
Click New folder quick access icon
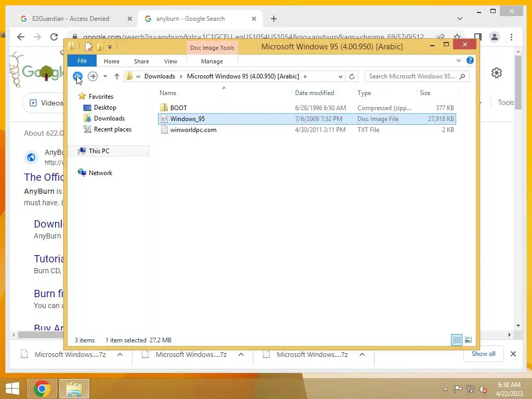coord(100,47)
